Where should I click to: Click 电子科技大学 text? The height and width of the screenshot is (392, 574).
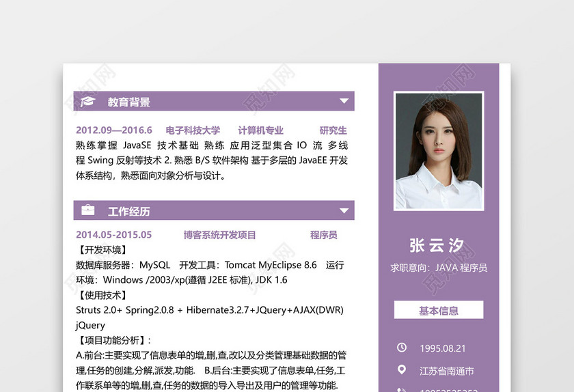point(193,130)
